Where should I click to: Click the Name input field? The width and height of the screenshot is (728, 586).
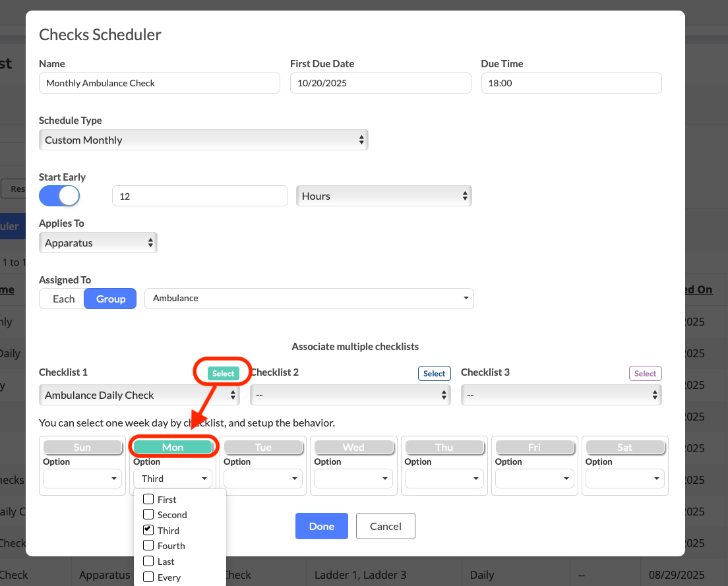click(x=159, y=83)
